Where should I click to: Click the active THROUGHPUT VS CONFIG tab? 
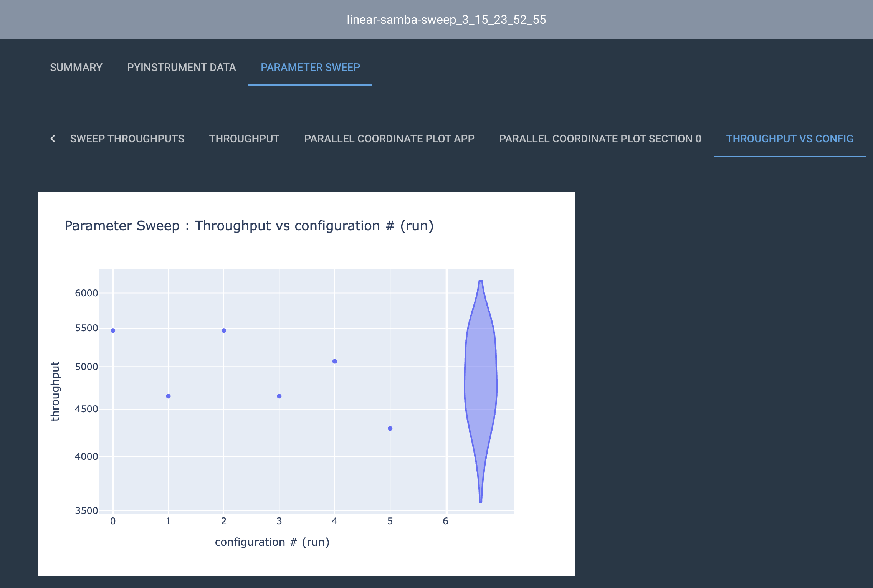(790, 139)
